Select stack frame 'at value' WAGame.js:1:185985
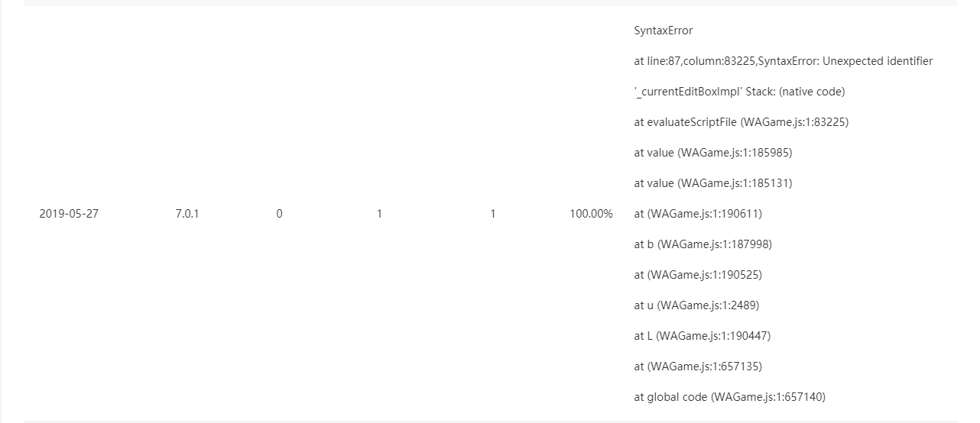 tap(712, 153)
